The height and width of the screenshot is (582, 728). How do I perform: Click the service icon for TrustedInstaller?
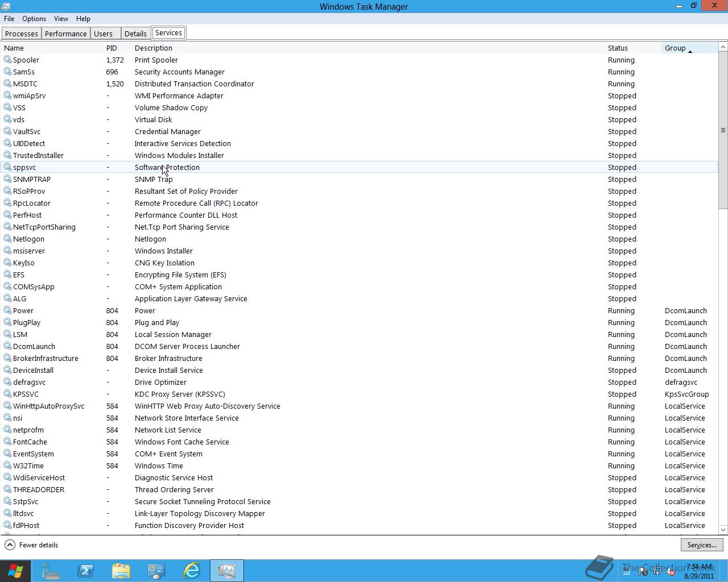7,155
